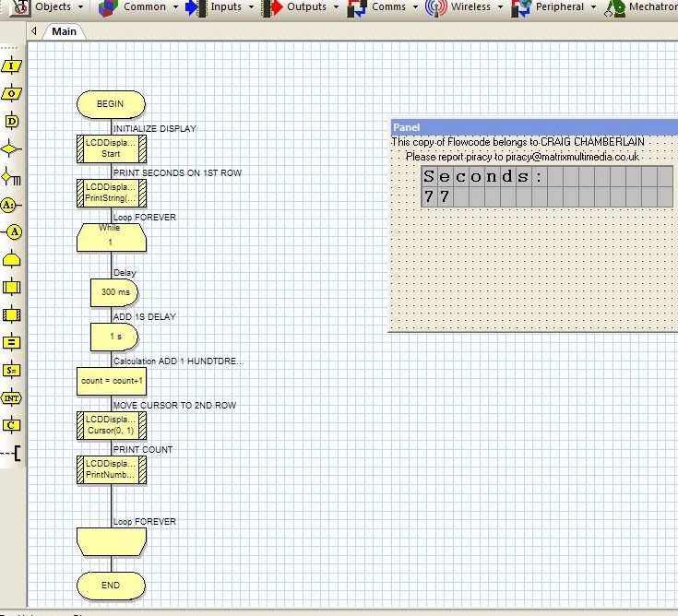Expand the Inputs dropdown arrow
Viewport: 678px width, 616px height.
[251, 7]
